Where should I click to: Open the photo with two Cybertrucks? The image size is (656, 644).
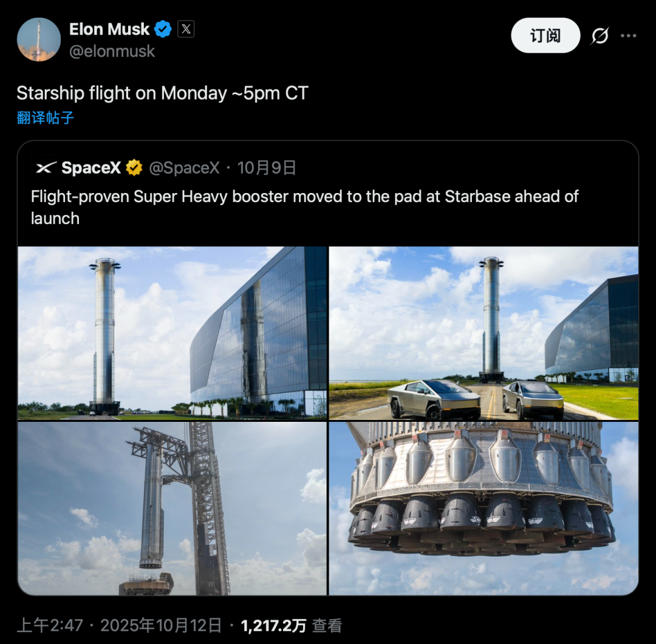(483, 333)
